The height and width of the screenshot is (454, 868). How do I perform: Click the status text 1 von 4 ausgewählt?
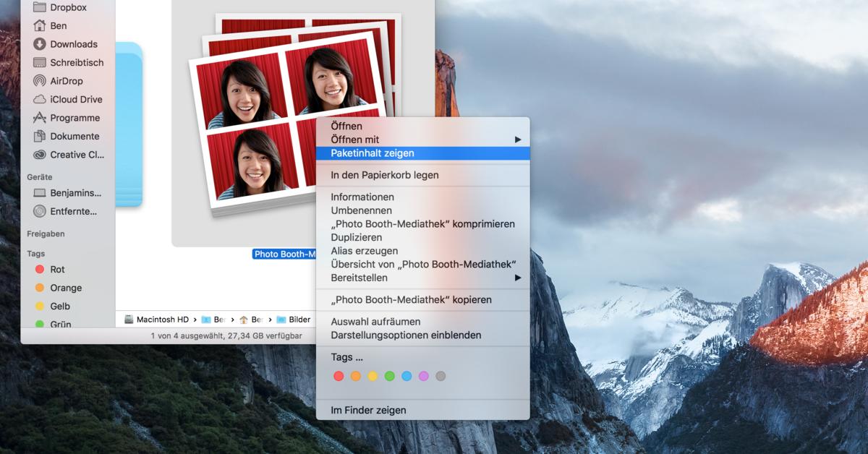point(226,336)
